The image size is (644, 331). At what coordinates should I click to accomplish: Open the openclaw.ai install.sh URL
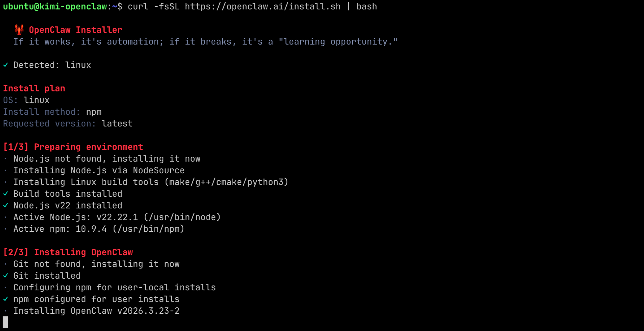[x=263, y=7]
